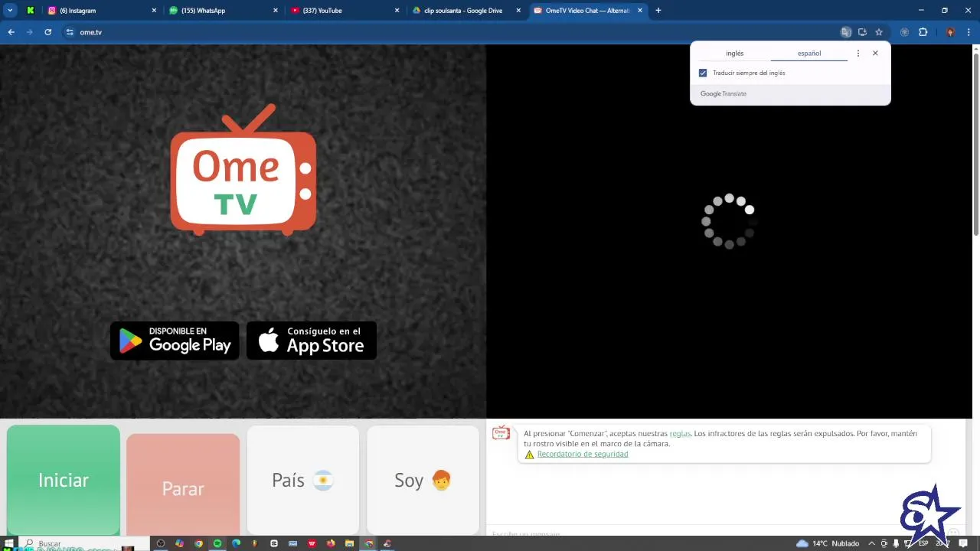Open the País country selector
The image size is (980, 551).
pos(303,480)
